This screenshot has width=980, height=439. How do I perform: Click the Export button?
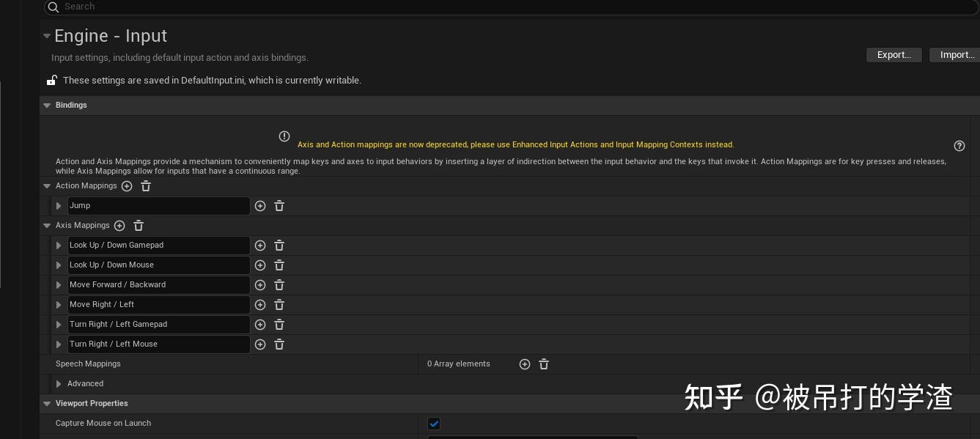(x=894, y=55)
